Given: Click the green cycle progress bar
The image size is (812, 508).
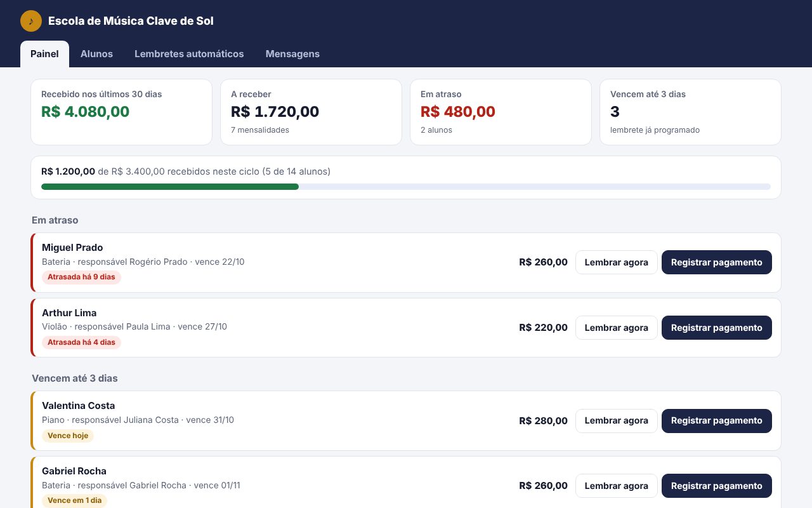Looking at the screenshot, I should point(170,187).
